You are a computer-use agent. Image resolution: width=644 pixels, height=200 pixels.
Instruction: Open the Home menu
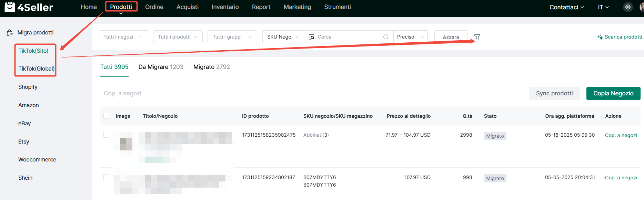coord(89,7)
